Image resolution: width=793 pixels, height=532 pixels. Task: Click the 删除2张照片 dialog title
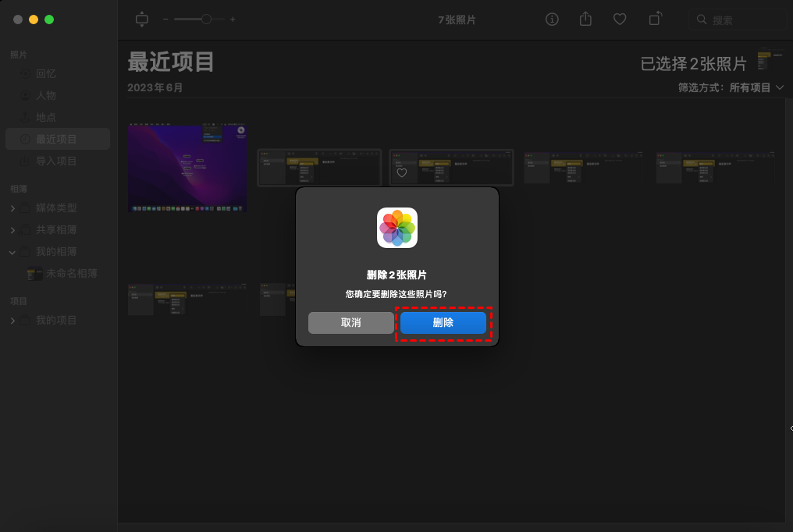[397, 275]
